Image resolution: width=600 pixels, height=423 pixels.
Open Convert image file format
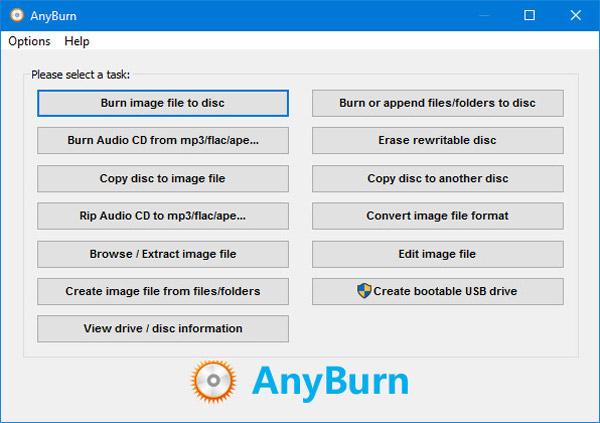click(438, 216)
